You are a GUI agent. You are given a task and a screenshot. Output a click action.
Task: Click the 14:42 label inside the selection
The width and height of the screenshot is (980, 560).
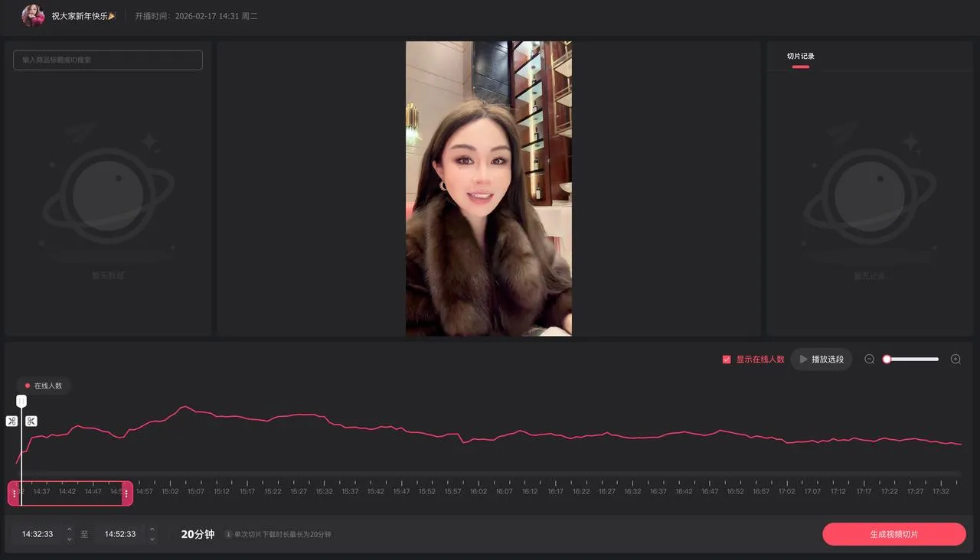coord(67,491)
